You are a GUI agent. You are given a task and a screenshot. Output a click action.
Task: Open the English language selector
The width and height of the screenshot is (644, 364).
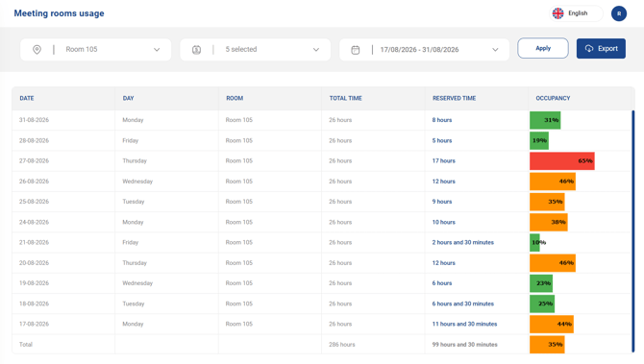576,13
